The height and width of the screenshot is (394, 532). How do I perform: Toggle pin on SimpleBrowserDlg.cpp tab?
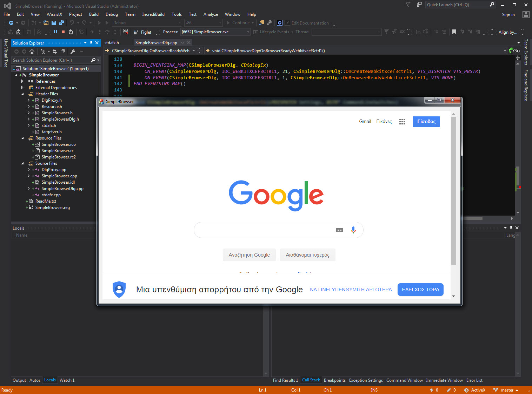[182, 42]
